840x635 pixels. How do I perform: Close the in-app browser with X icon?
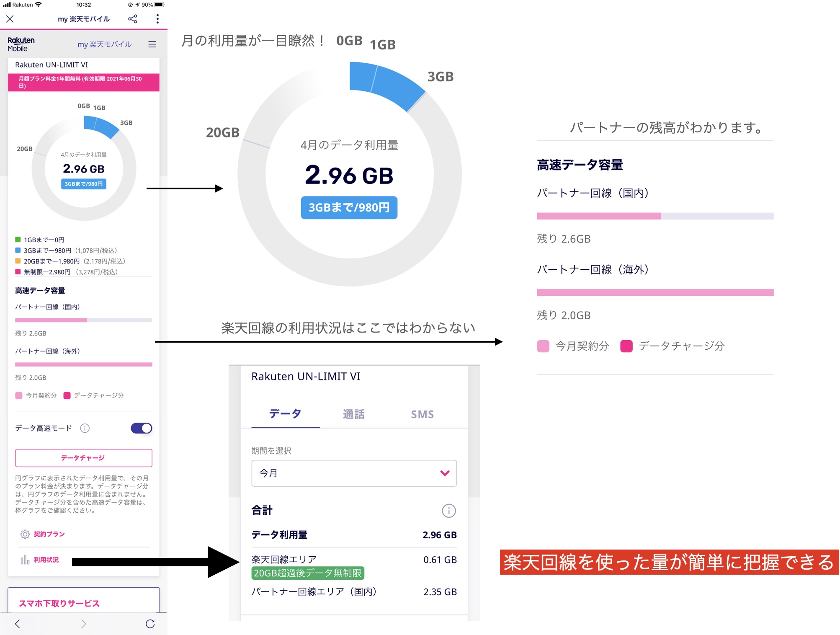(x=10, y=19)
